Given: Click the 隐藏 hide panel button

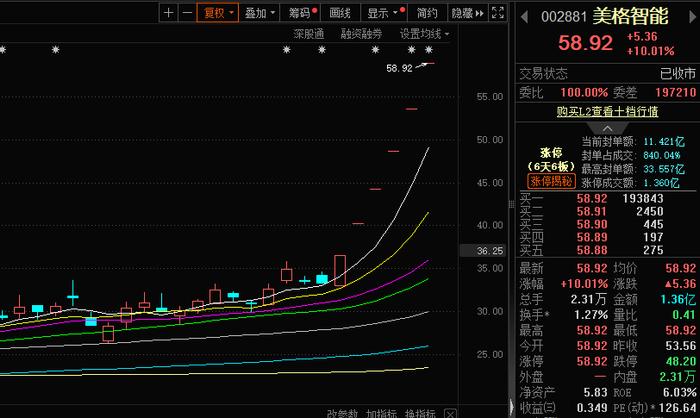Looking at the screenshot, I should 467,13.
